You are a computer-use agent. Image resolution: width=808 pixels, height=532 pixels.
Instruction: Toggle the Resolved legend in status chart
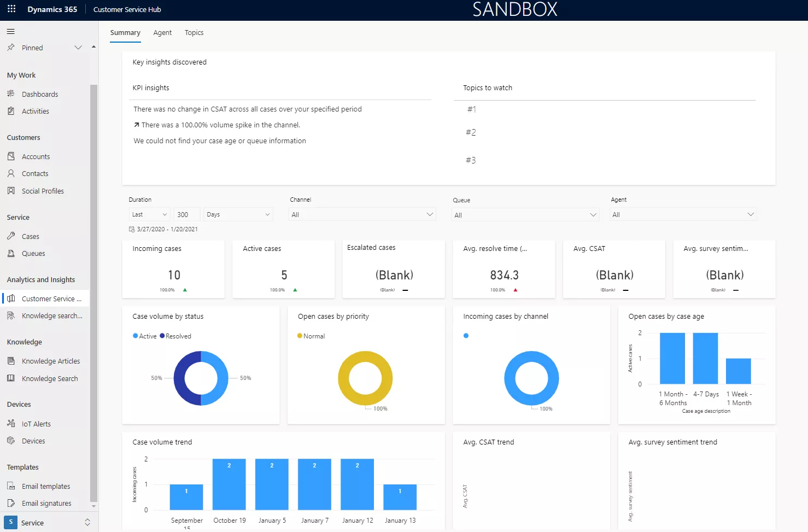pyautogui.click(x=175, y=336)
